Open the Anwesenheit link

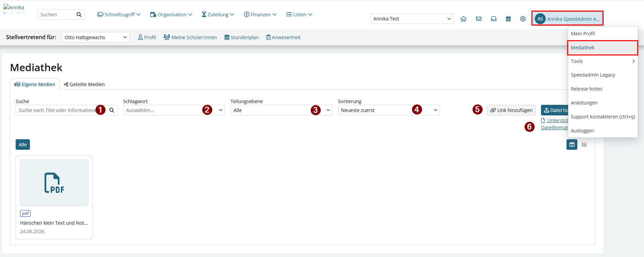pyautogui.click(x=283, y=37)
